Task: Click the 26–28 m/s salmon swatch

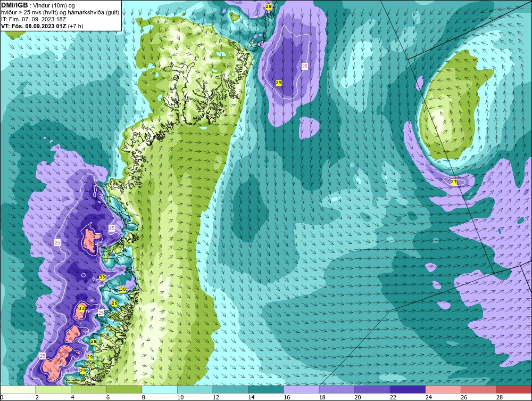Action: click(x=479, y=389)
